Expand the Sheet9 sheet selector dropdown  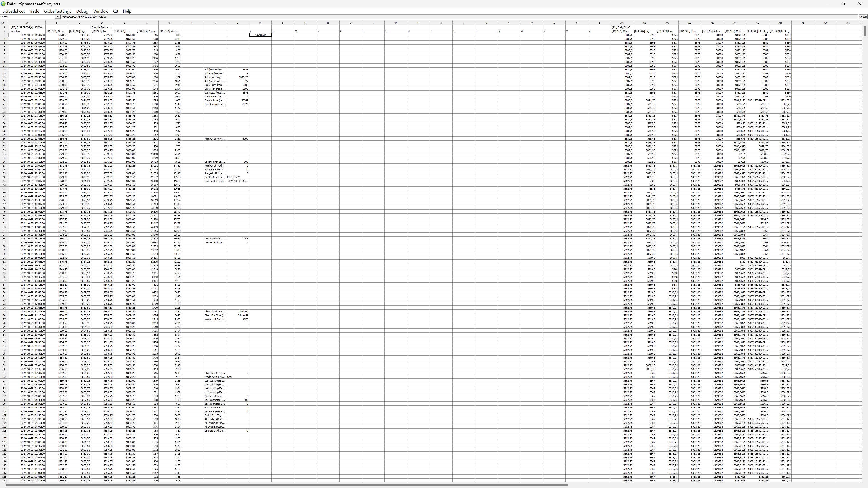(x=58, y=17)
